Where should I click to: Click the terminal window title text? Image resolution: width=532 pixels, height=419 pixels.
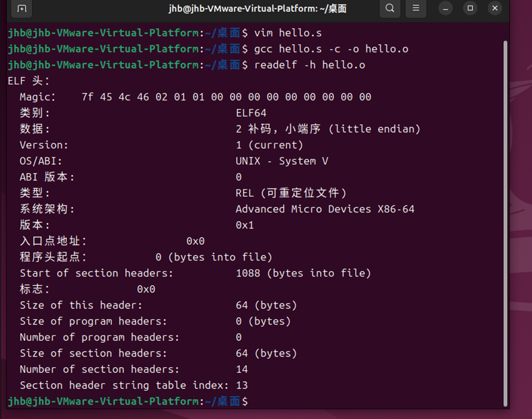coord(258,9)
